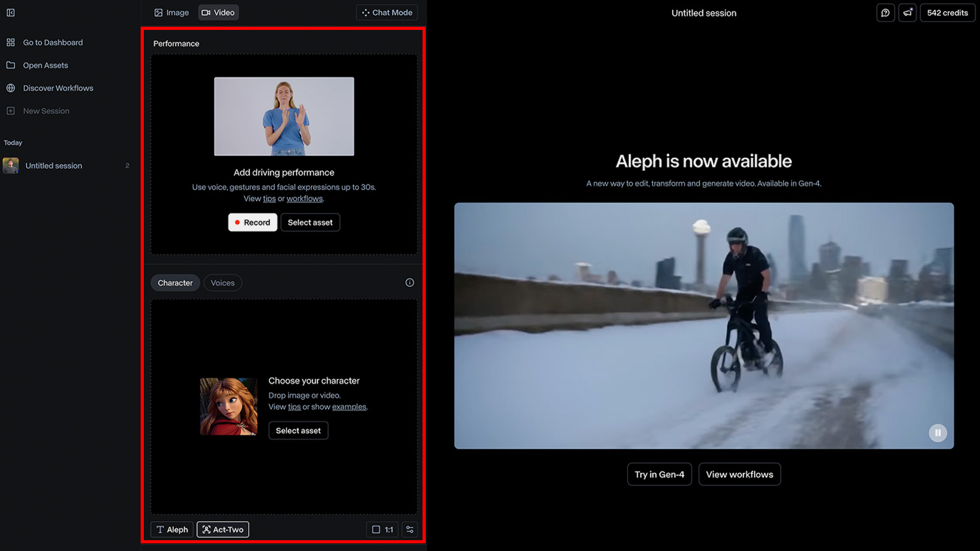Image resolution: width=980 pixels, height=551 pixels.
Task: Switch to the Image tab
Action: (171, 13)
